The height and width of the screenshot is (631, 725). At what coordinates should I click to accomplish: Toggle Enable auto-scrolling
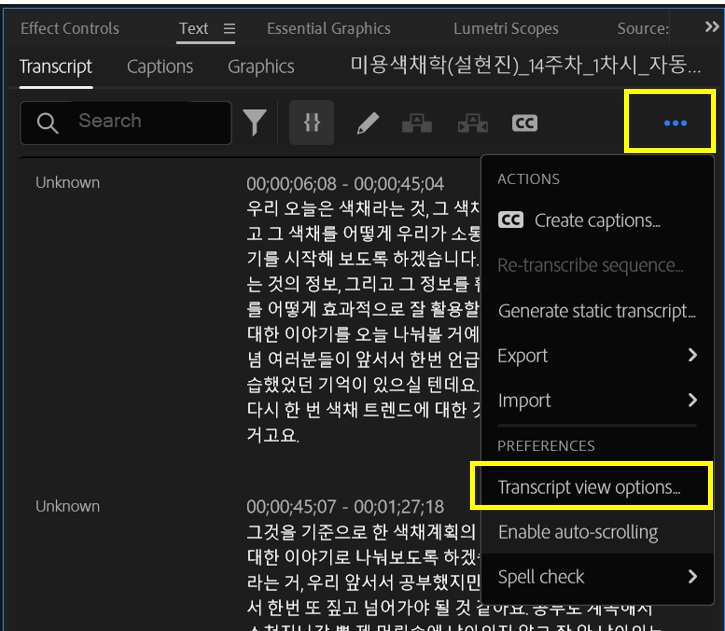tap(597, 532)
